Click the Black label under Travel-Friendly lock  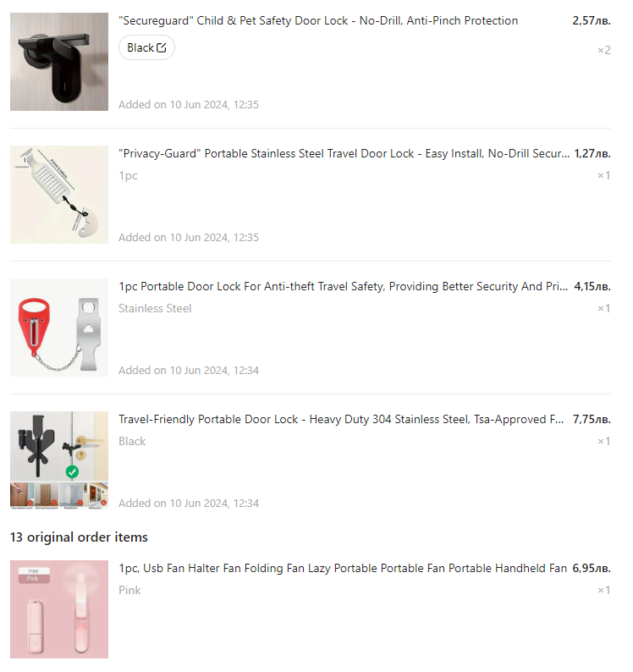pyautogui.click(x=132, y=442)
